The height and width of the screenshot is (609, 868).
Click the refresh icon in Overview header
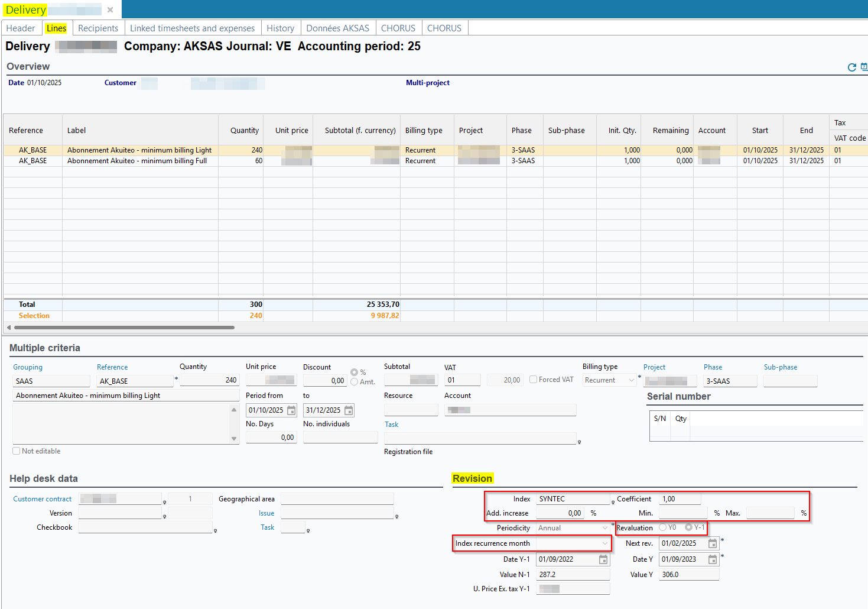click(x=851, y=67)
